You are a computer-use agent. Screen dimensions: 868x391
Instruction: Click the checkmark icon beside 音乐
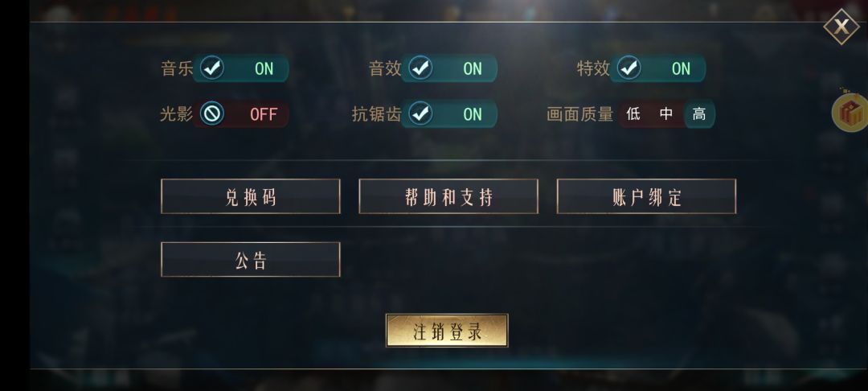(212, 68)
